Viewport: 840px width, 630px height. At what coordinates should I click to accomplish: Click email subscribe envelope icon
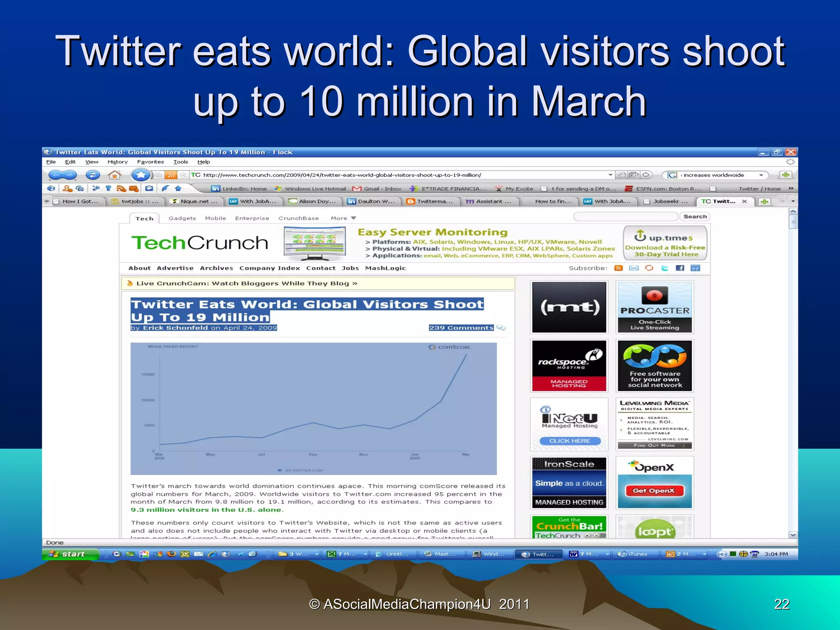click(634, 268)
